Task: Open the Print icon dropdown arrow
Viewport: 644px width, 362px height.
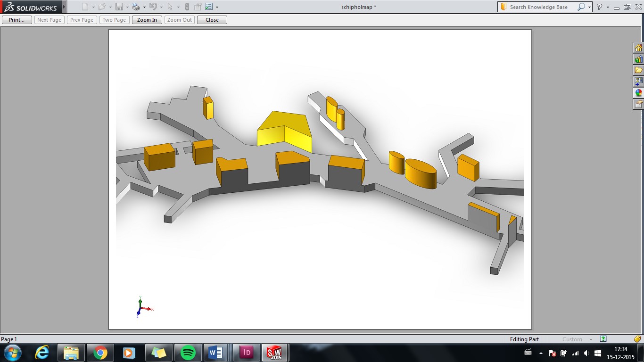Action: [x=144, y=8]
